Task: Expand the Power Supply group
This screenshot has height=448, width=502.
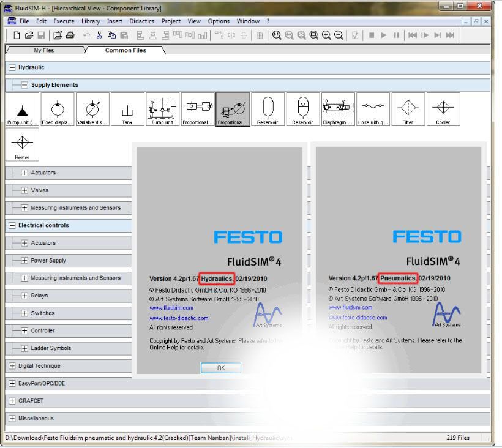Action: [24, 261]
